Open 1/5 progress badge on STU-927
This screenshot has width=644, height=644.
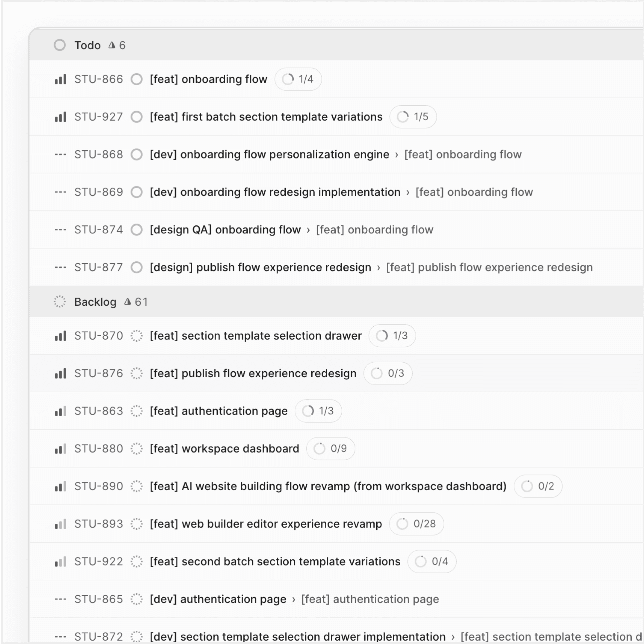coord(413,117)
